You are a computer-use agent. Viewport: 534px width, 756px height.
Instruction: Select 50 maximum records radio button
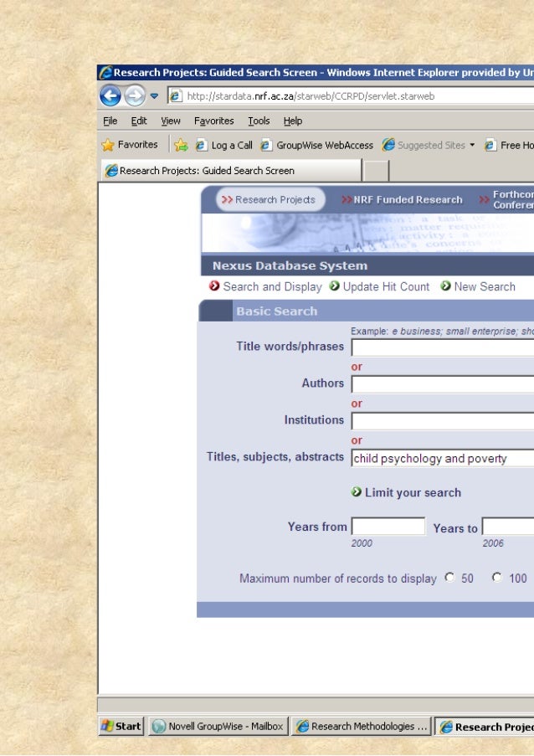[449, 577]
